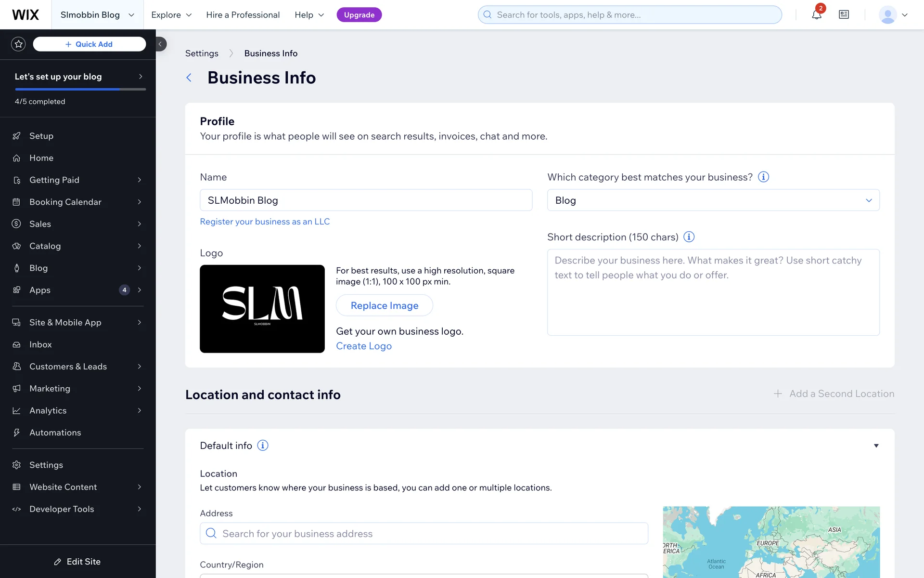This screenshot has height=578, width=924.
Task: Click the business Name input field
Action: pyautogui.click(x=366, y=200)
